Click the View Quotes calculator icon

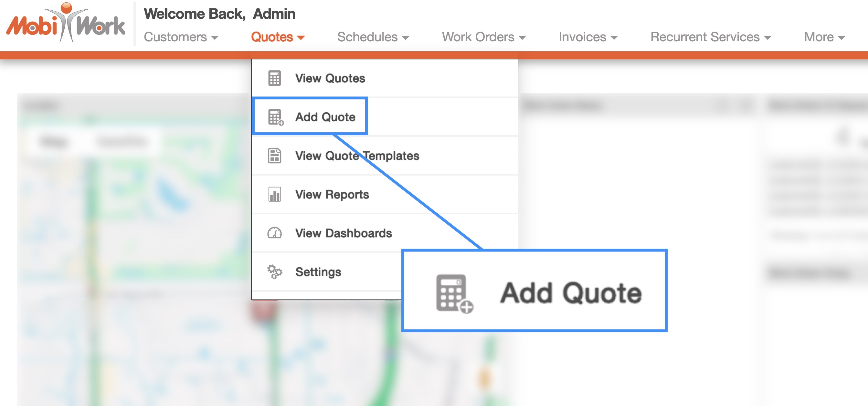(x=274, y=78)
